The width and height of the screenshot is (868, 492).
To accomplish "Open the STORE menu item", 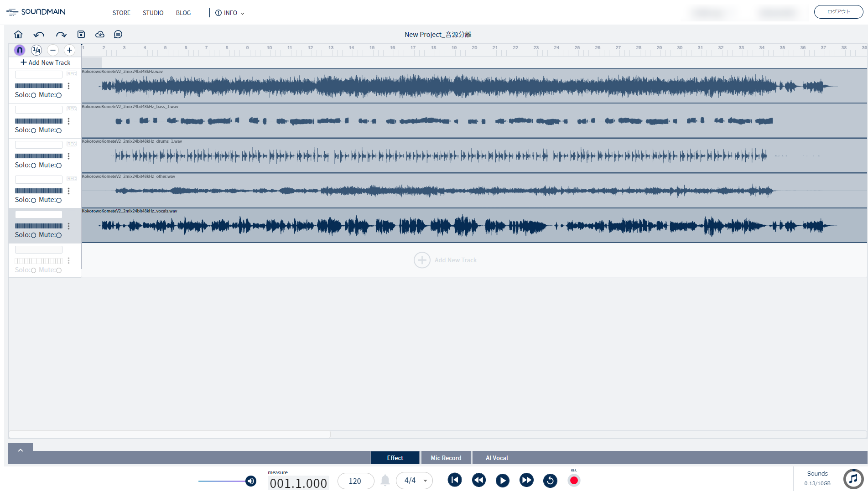I will (x=121, y=13).
